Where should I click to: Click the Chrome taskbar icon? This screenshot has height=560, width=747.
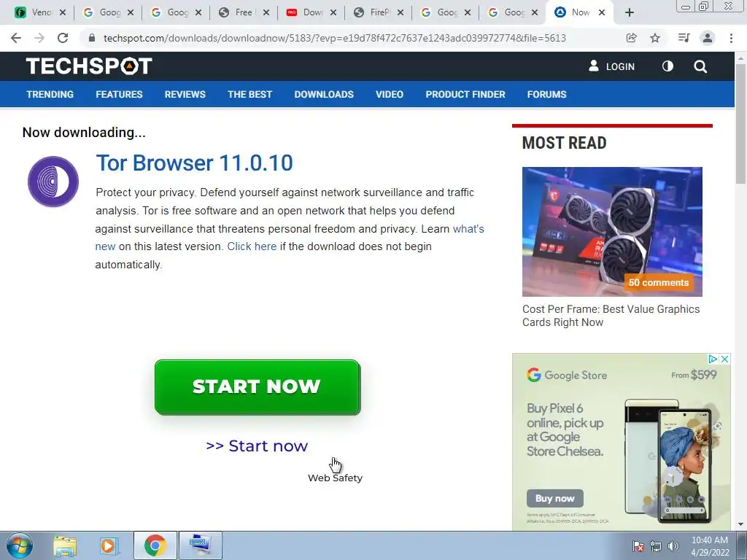point(155,545)
